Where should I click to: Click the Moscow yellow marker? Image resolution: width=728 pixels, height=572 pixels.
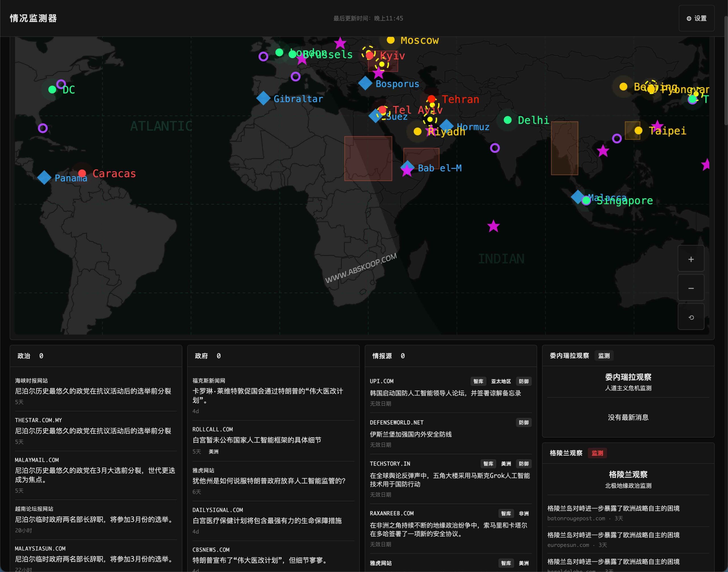(390, 40)
